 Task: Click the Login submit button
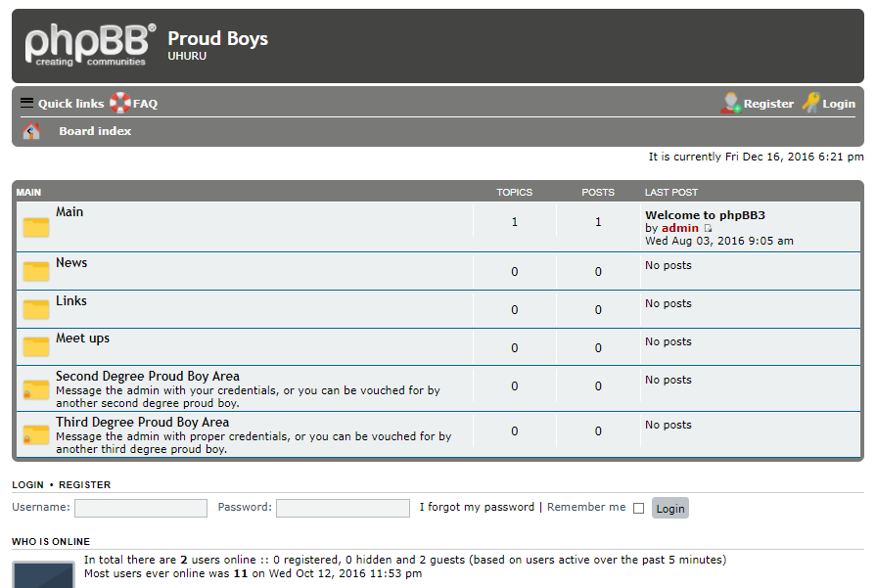coord(670,508)
